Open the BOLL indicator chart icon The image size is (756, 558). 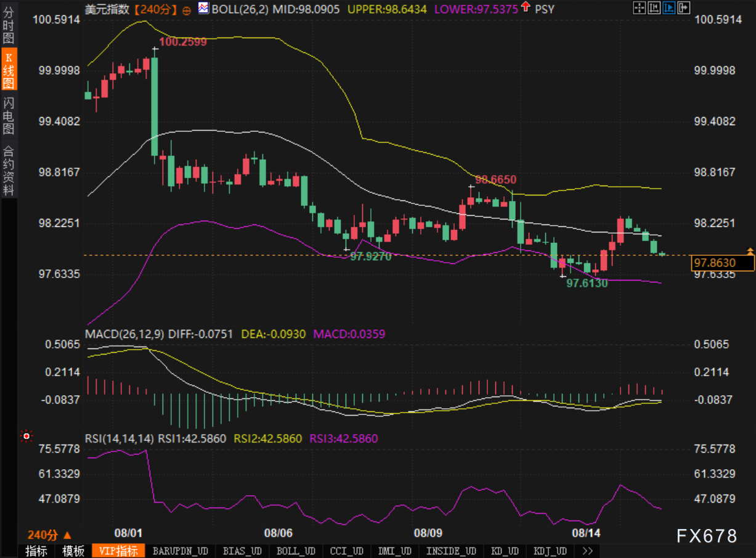[203, 8]
